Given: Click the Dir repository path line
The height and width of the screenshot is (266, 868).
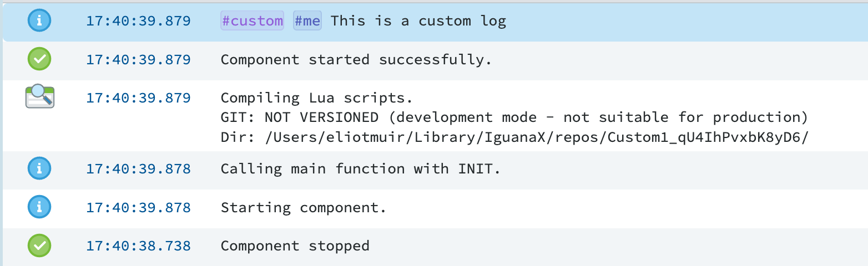Looking at the screenshot, I should (x=514, y=137).
